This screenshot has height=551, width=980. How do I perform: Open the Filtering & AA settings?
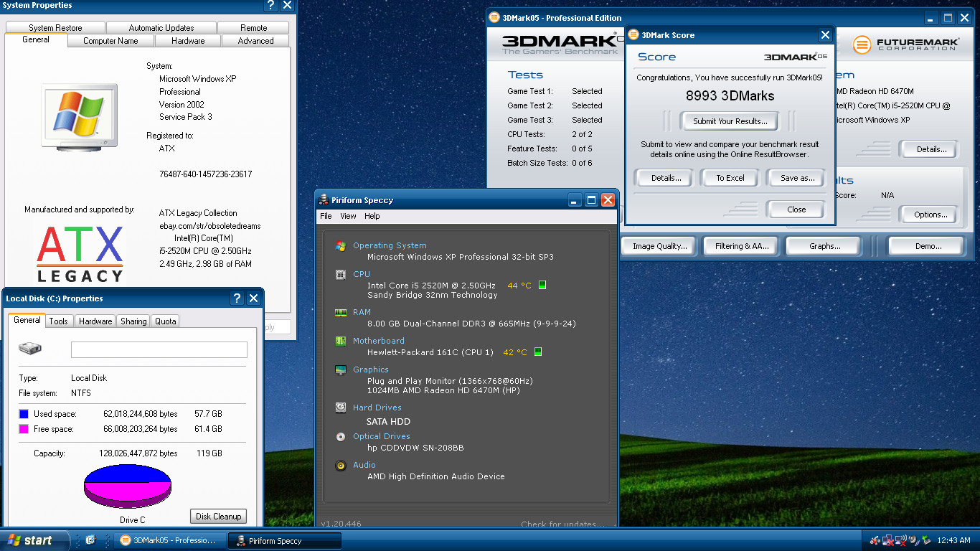point(742,246)
